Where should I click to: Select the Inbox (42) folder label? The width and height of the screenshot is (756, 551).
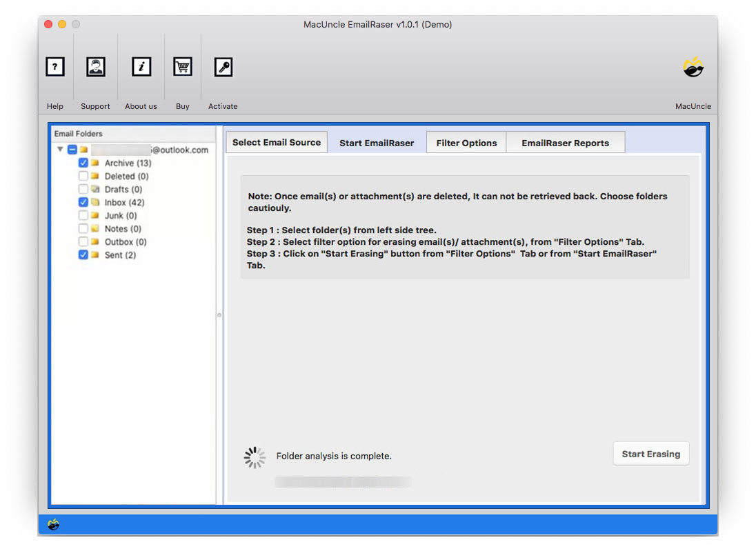tap(124, 203)
